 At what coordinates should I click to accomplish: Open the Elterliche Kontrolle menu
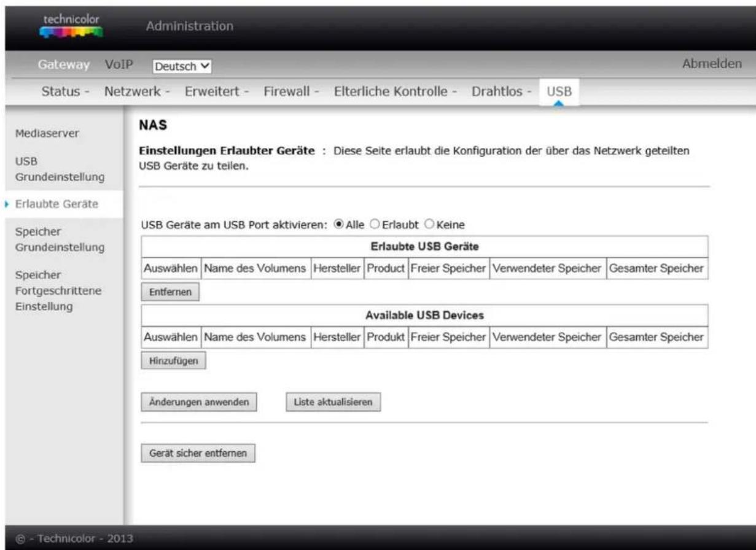tap(396, 91)
